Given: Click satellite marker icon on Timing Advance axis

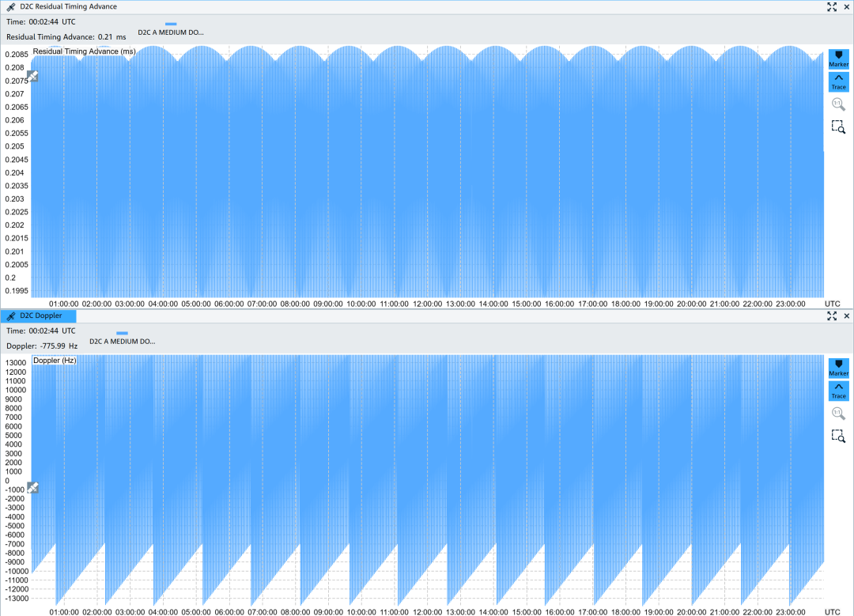Looking at the screenshot, I should click(33, 76).
